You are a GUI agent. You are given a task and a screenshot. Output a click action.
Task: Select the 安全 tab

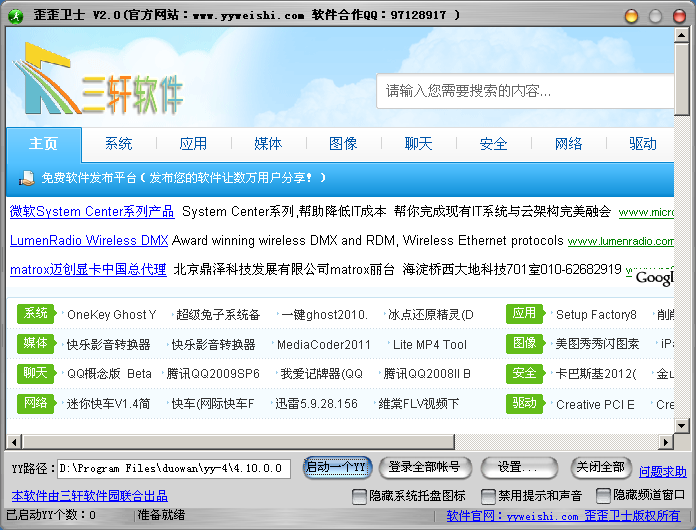point(493,144)
